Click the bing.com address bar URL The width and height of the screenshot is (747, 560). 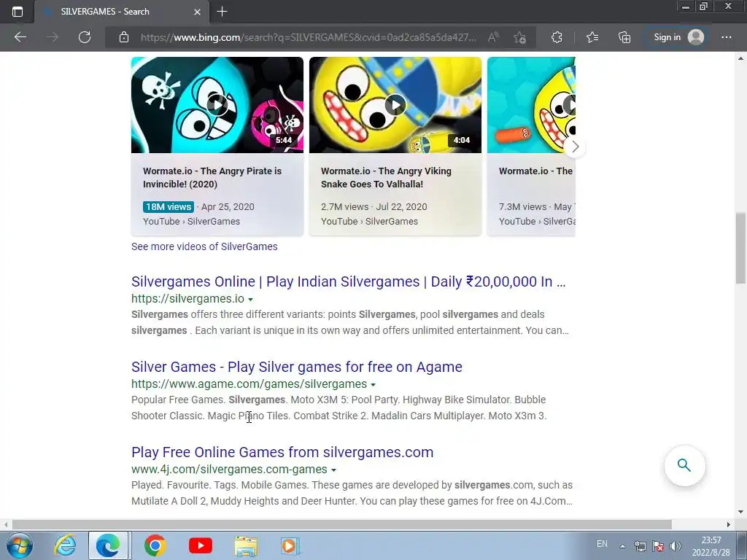pos(308,37)
